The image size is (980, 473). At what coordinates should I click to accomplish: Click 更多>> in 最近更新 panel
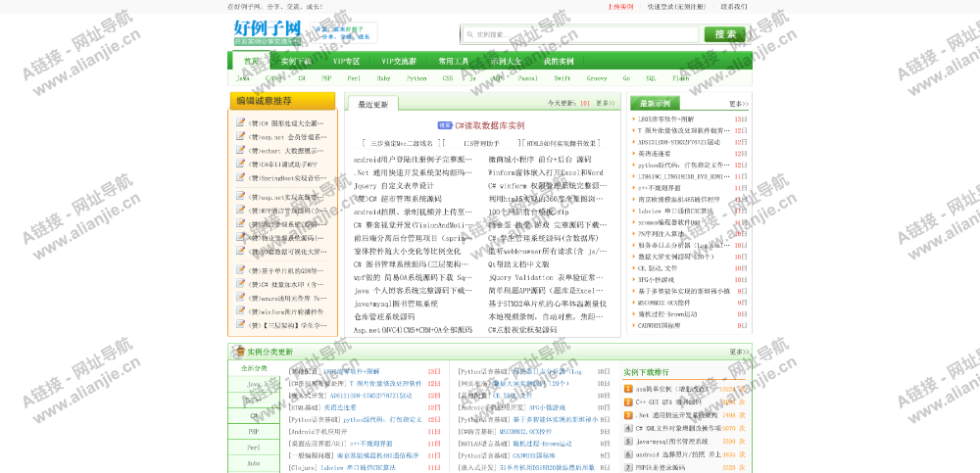[x=605, y=103]
